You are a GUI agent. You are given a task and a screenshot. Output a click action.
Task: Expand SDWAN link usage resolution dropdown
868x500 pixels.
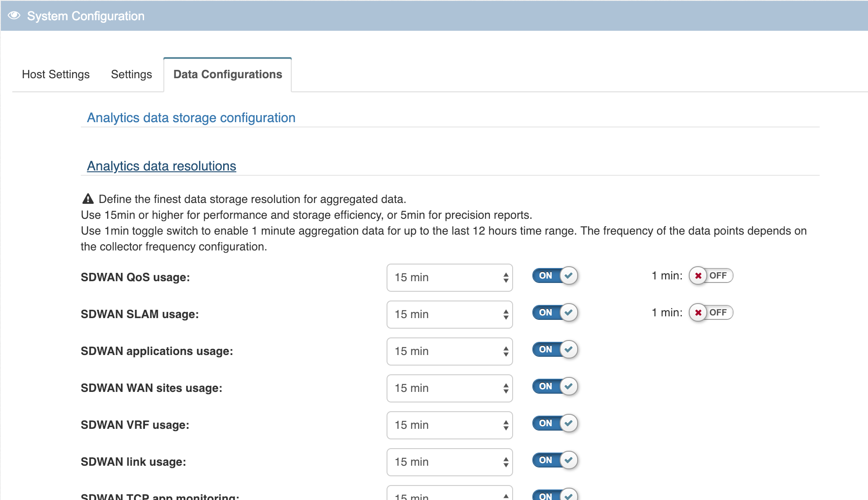click(x=449, y=462)
